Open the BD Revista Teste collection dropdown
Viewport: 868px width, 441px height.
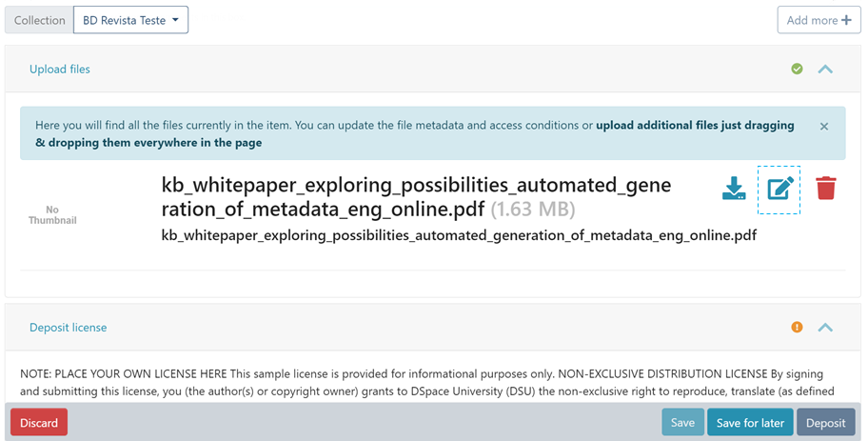tap(130, 20)
